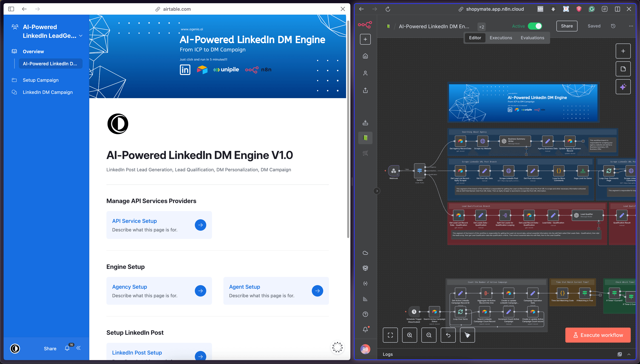Screen dimensions: 640x364
Task: Open the n8n templates cube icon
Action: click(365, 268)
